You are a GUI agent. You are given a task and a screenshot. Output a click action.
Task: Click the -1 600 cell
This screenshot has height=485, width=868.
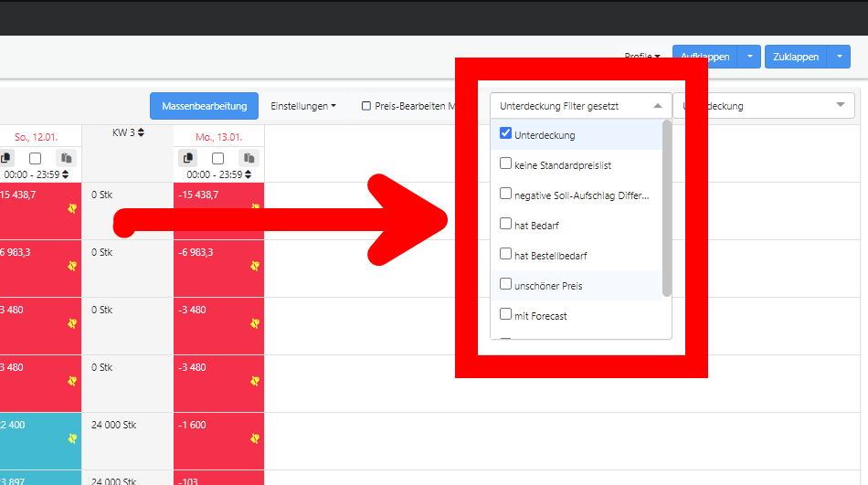218,441
